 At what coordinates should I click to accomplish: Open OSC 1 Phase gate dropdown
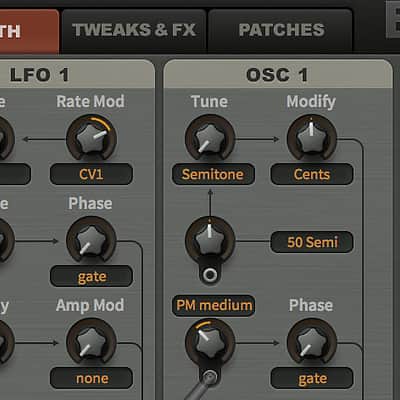(x=312, y=378)
